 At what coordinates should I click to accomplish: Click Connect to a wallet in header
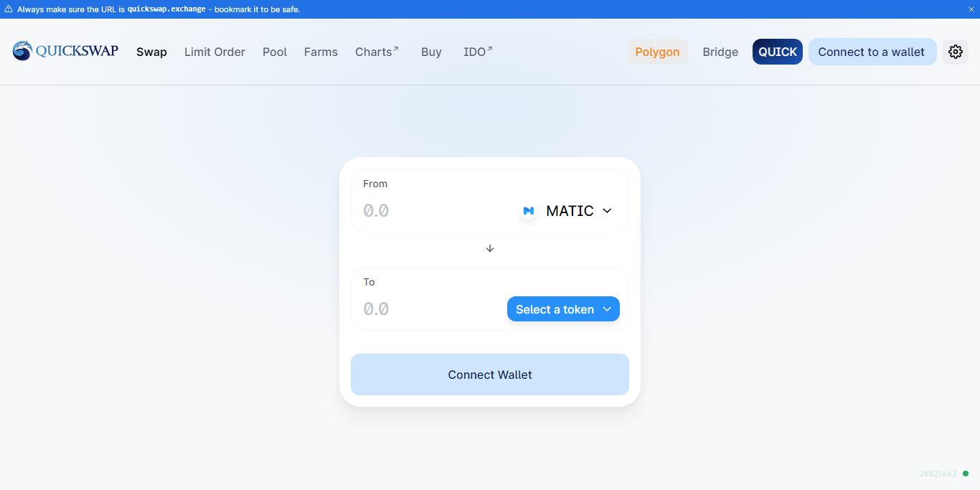pyautogui.click(x=872, y=52)
